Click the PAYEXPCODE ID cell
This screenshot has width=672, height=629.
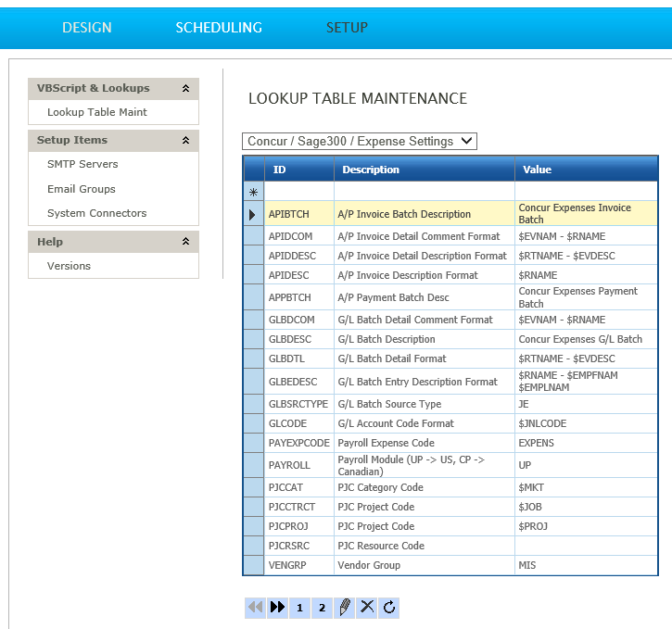(x=299, y=443)
